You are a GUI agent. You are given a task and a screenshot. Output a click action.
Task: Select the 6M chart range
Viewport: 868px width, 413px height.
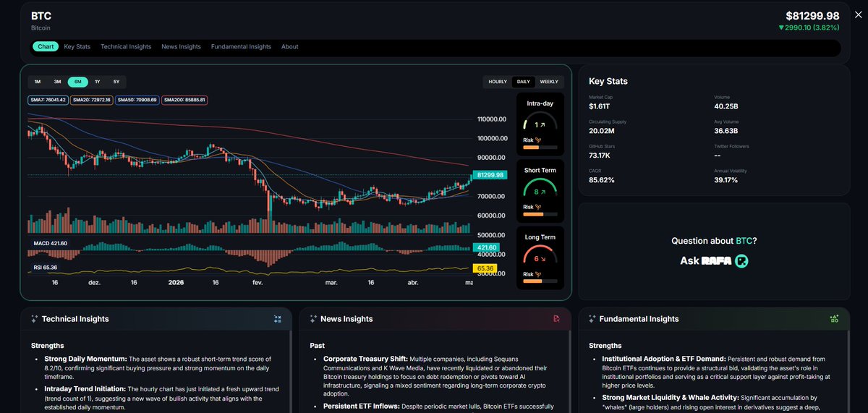(x=77, y=82)
